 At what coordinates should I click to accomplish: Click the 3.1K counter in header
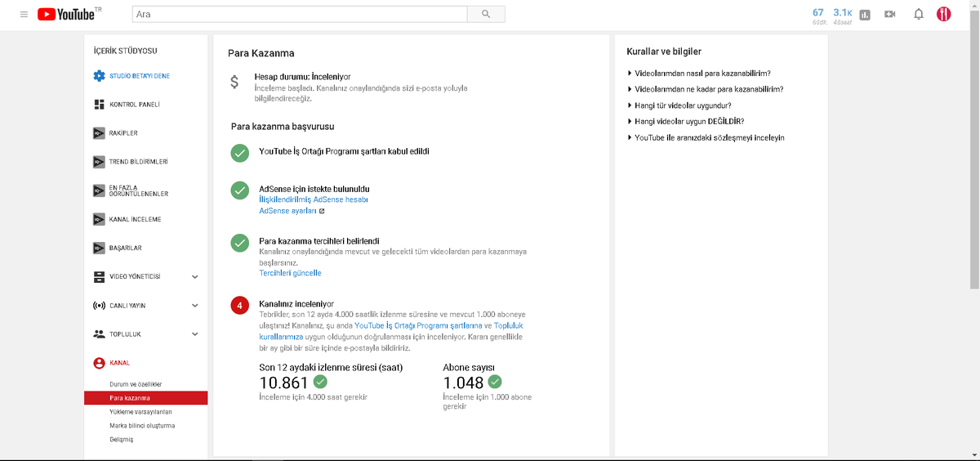tap(842, 15)
